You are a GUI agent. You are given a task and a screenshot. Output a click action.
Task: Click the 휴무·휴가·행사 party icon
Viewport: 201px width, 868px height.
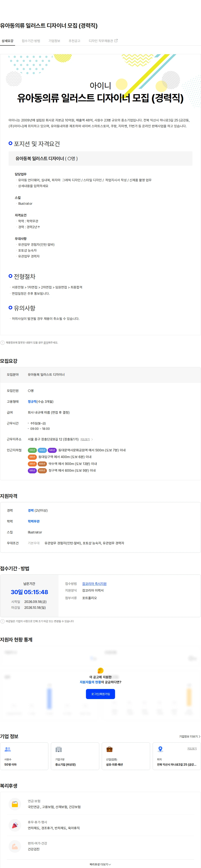pyautogui.click(x=15, y=825)
